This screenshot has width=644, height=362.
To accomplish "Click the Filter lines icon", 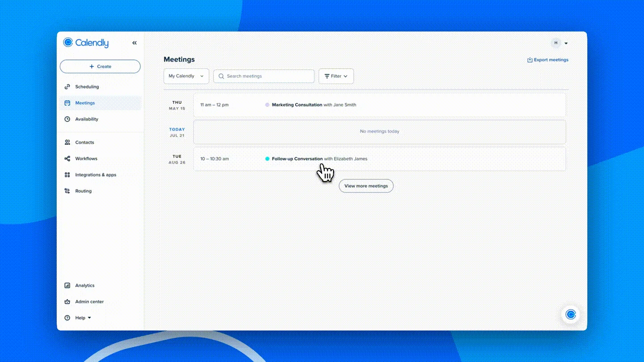I will pyautogui.click(x=327, y=76).
